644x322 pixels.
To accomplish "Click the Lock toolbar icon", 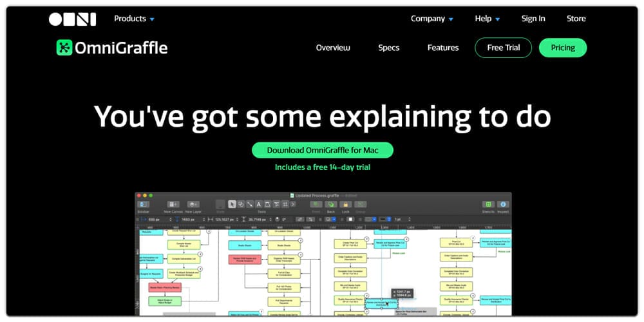I will (x=346, y=204).
